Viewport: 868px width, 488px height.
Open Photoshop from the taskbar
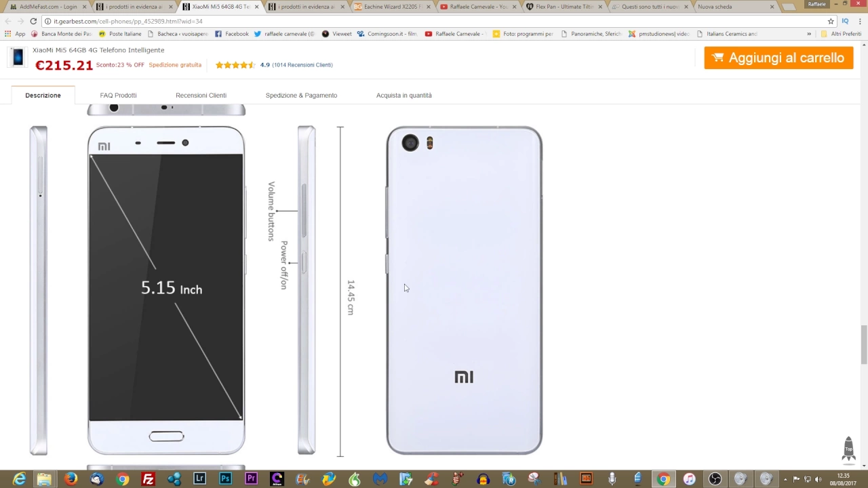(x=225, y=479)
